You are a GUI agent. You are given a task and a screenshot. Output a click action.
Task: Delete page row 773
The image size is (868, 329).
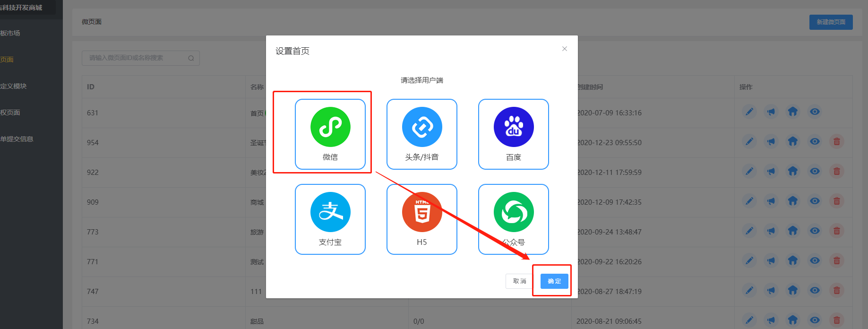(x=836, y=231)
